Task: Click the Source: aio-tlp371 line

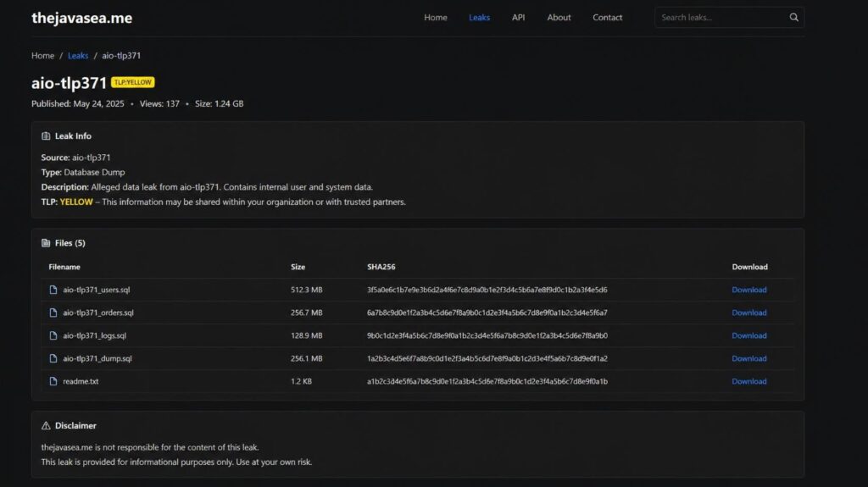Action: coord(75,158)
